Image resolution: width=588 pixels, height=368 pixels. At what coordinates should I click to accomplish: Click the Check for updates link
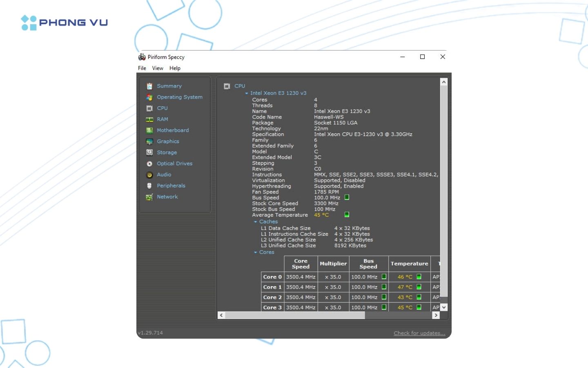419,333
